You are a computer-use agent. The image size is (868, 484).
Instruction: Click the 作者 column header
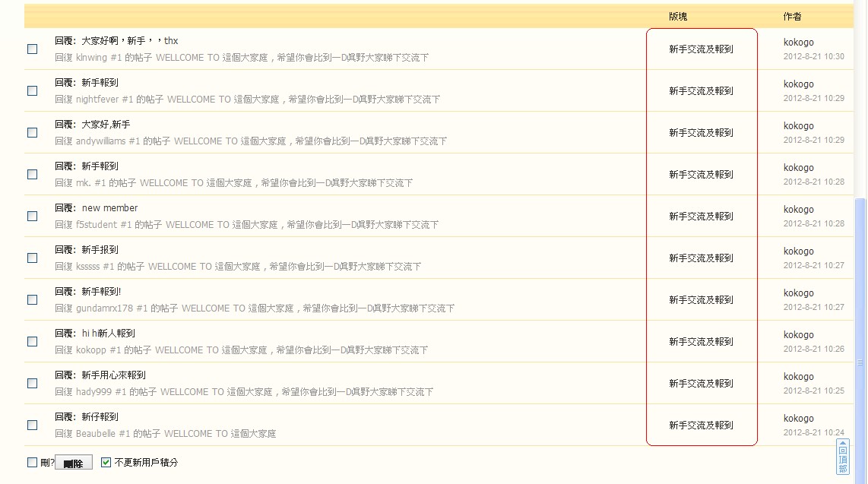792,17
